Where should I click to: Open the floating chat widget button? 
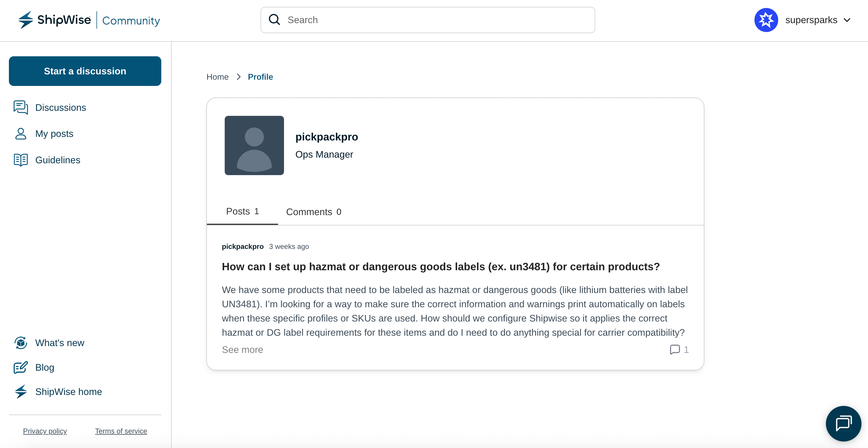(843, 423)
